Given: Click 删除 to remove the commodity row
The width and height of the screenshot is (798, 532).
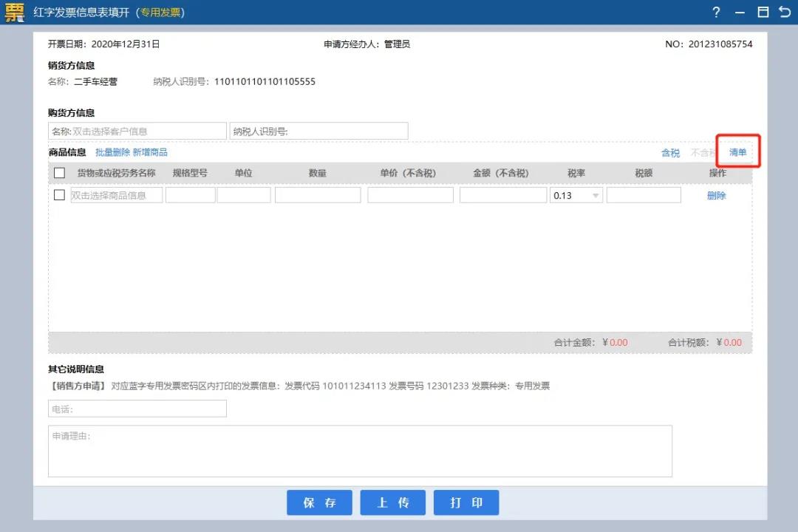Looking at the screenshot, I should pyautogui.click(x=716, y=194).
